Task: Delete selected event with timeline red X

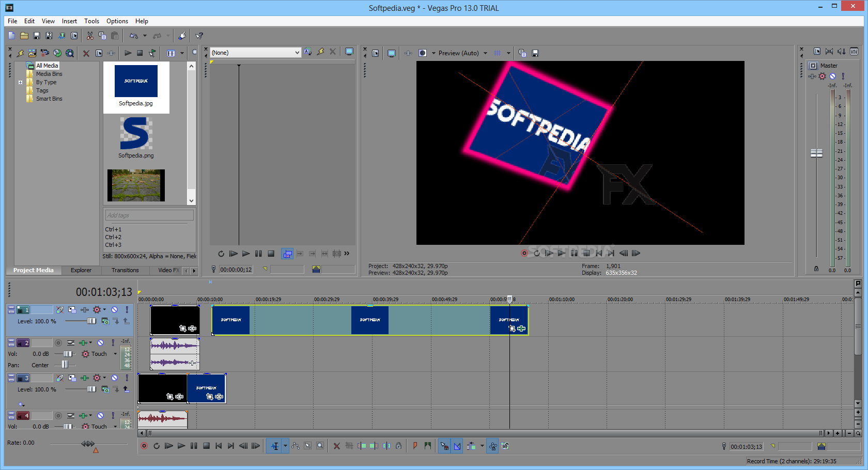Action: coord(337,446)
